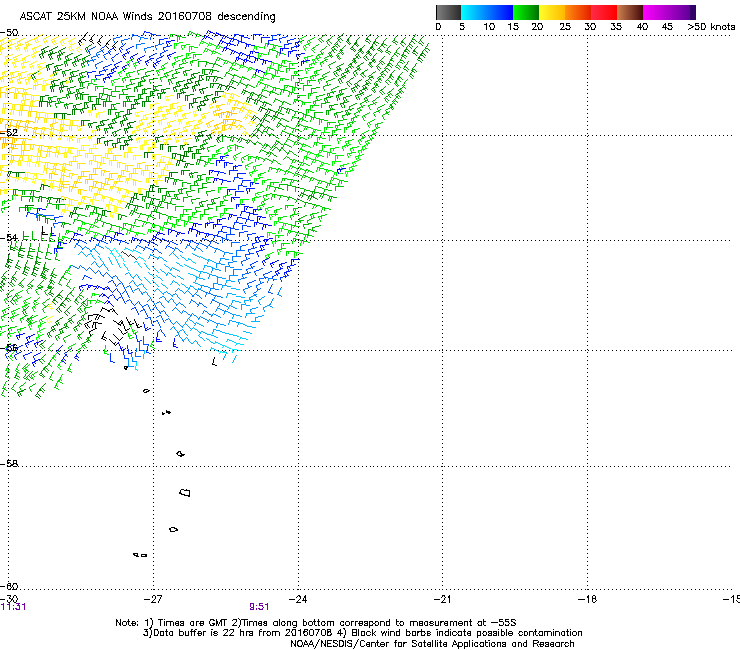
Task: Click the largest island outline near -58.5 latitude
Action: click(x=185, y=492)
